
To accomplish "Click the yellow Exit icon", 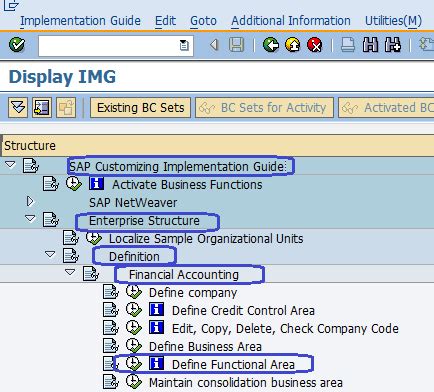I will pos(293,45).
